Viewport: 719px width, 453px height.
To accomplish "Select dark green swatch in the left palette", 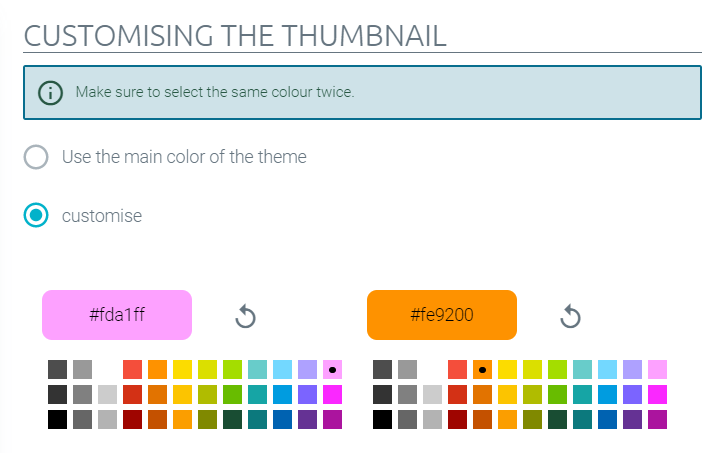I will tap(232, 420).
